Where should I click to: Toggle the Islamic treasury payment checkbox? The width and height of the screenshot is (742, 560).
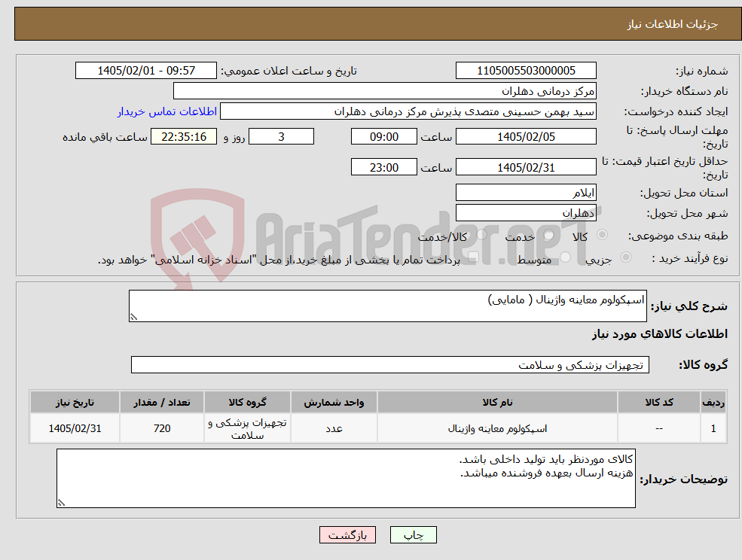click(x=473, y=257)
